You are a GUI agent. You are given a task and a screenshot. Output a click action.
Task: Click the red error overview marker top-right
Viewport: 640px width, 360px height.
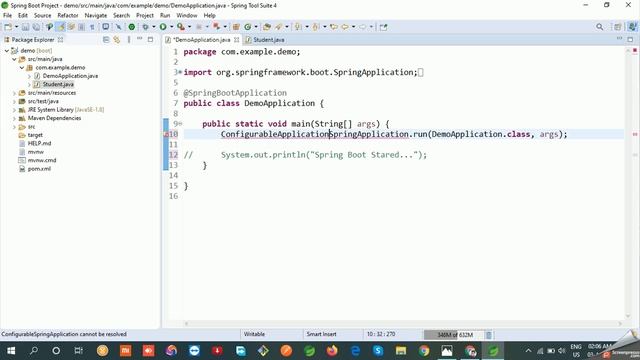(x=635, y=51)
